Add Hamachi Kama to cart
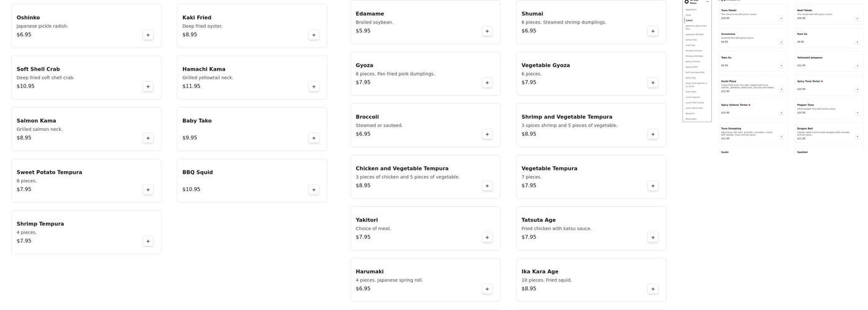Screen dimensions: 868x310 tap(314, 87)
